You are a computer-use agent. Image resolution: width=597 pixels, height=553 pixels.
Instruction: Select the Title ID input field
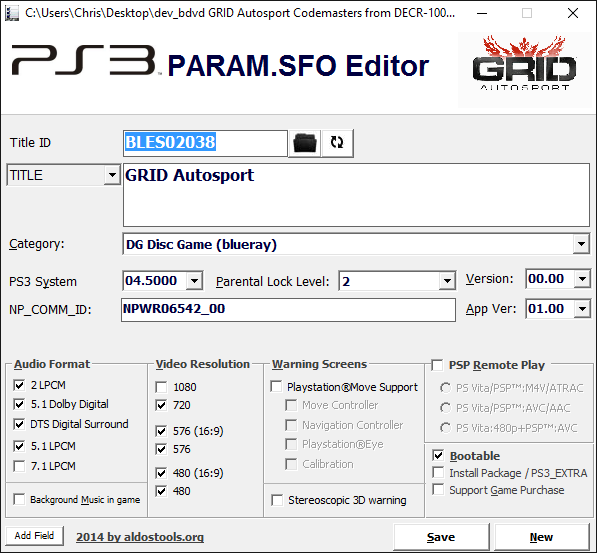205,143
